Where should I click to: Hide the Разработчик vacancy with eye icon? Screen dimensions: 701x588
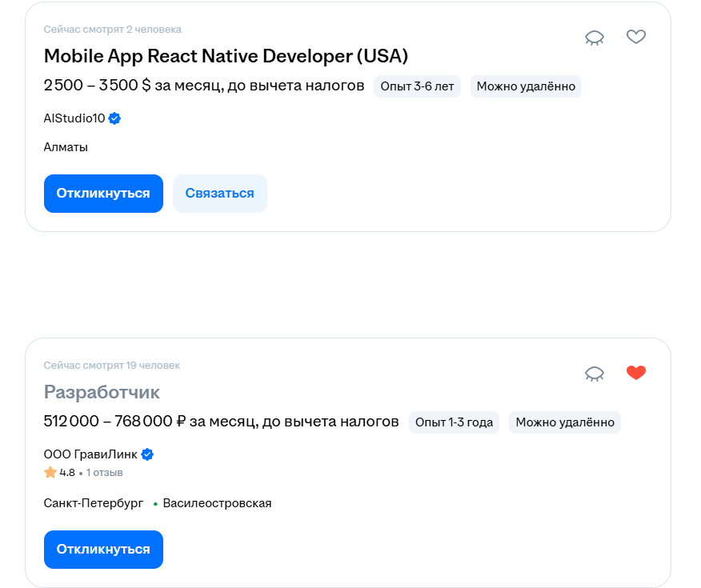click(x=594, y=374)
